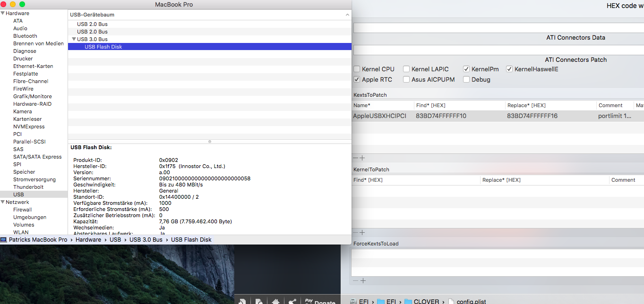Click Patricks MacBook Pro computer icon in path bar
Viewport: 644px width, 304px height.
4,240
